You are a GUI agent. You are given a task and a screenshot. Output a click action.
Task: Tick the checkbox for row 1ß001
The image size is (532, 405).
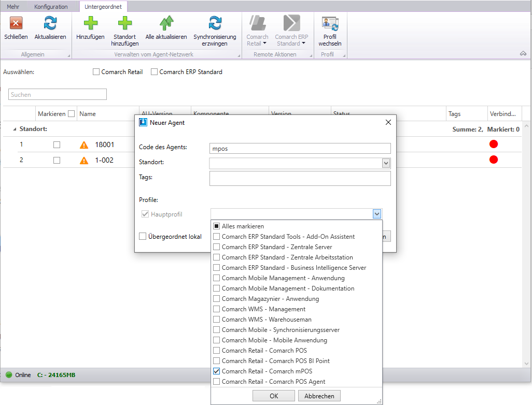(x=57, y=144)
